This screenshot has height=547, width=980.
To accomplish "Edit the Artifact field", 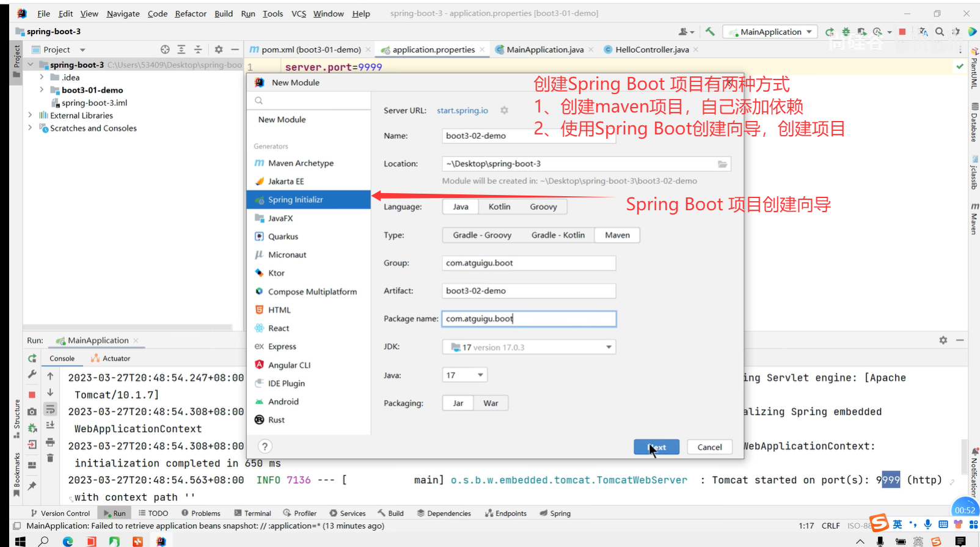I will coord(529,291).
